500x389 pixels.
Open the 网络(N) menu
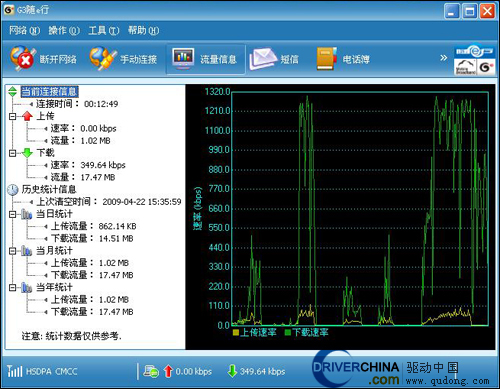coord(24,30)
